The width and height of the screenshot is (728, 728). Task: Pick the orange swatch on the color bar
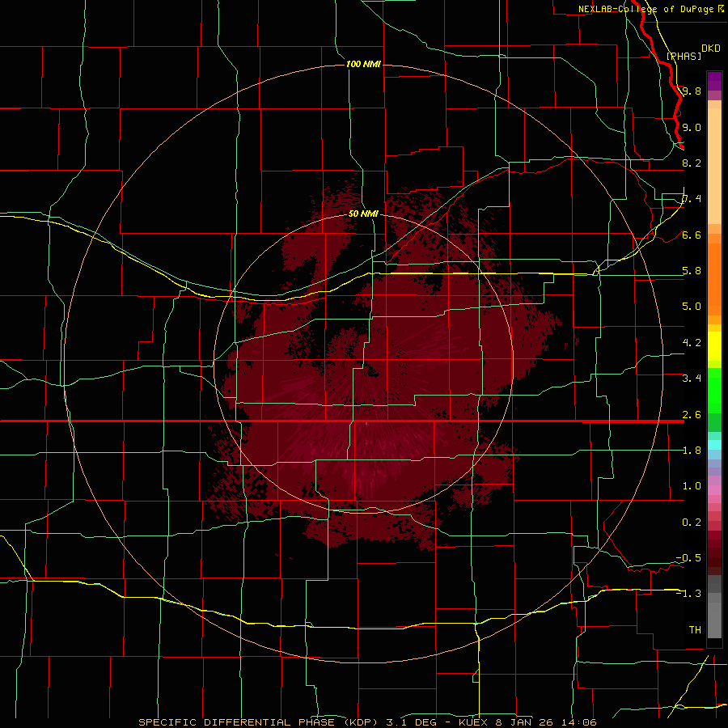tap(714, 280)
